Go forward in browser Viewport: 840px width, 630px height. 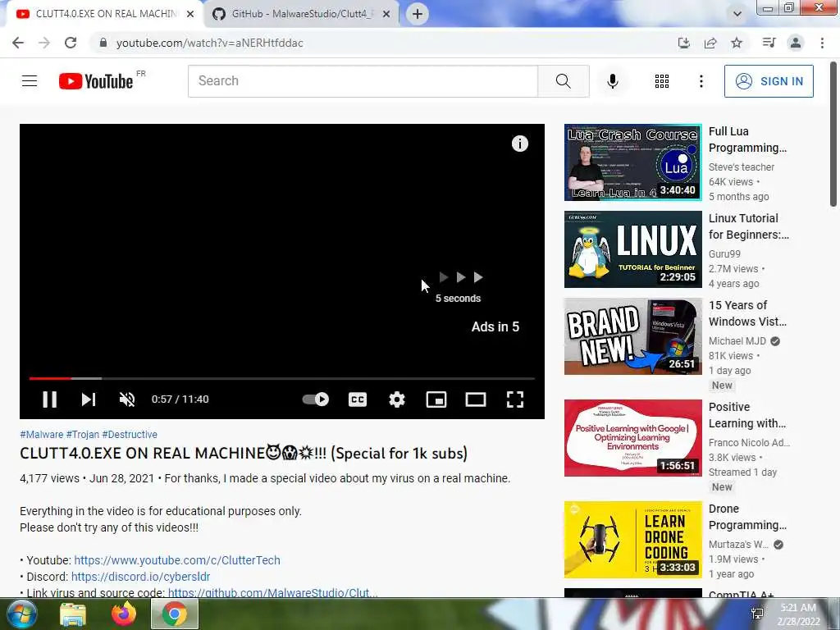tap(44, 43)
